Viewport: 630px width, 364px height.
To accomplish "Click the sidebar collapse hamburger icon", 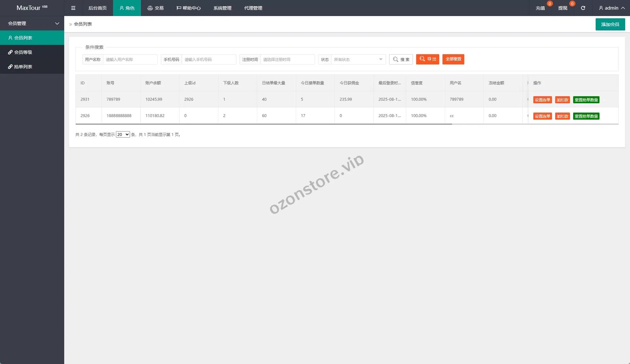I will [x=73, y=8].
